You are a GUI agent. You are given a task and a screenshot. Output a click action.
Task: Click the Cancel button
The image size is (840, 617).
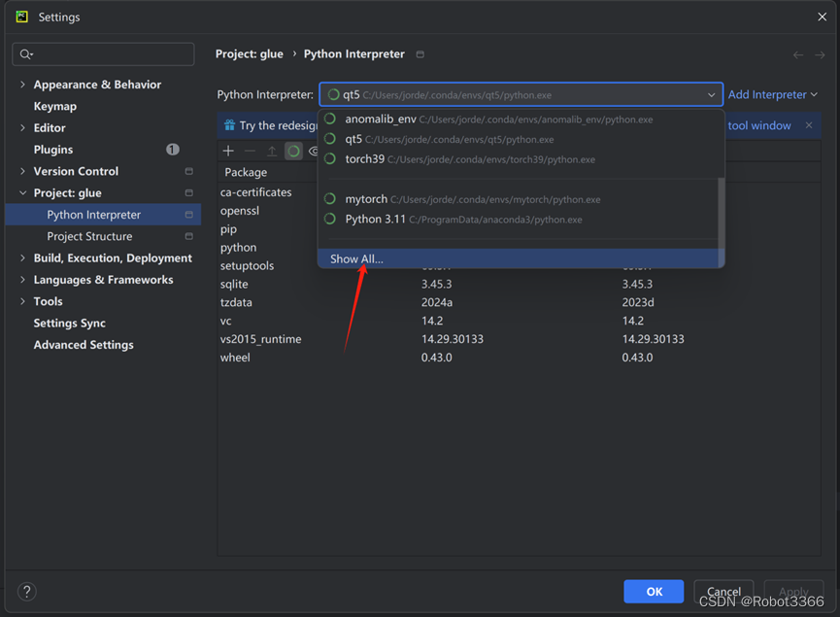tap(723, 591)
